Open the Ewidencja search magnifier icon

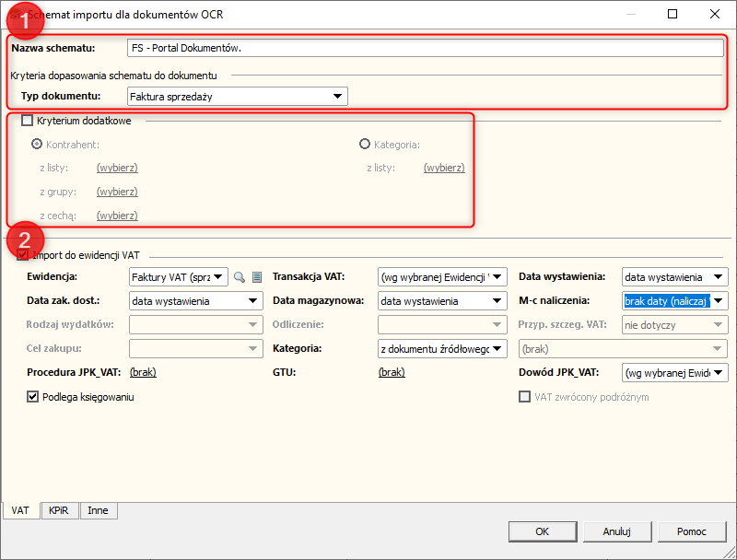point(240,277)
